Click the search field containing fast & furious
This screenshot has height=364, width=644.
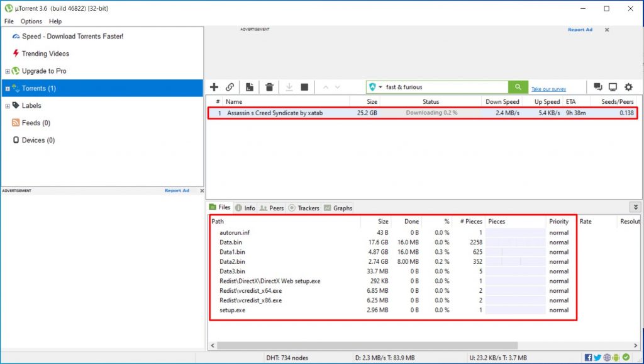[x=446, y=87]
